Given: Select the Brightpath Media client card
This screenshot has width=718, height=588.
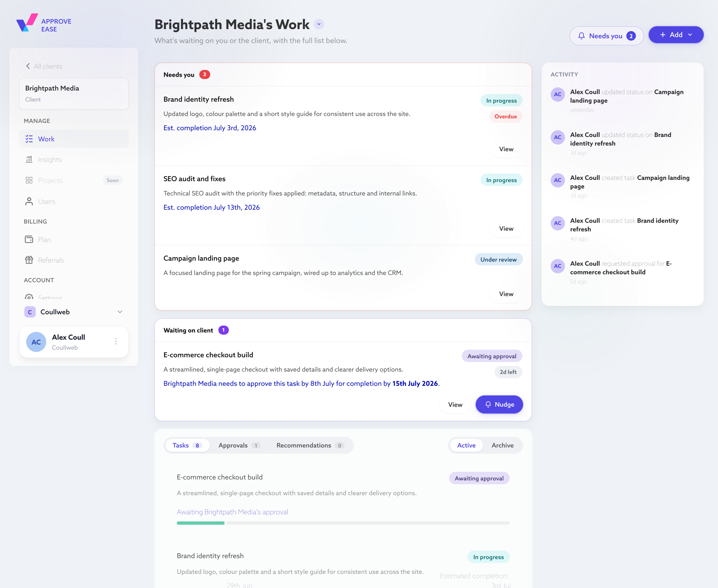Looking at the screenshot, I should pyautogui.click(x=74, y=93).
